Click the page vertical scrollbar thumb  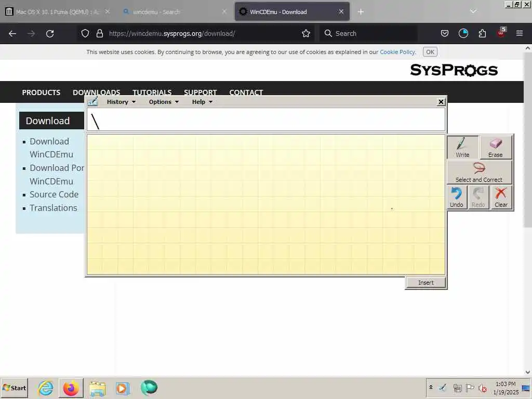point(528,140)
